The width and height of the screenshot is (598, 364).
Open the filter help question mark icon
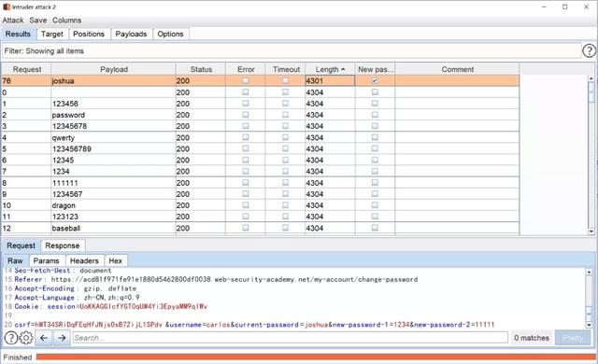[x=589, y=50]
